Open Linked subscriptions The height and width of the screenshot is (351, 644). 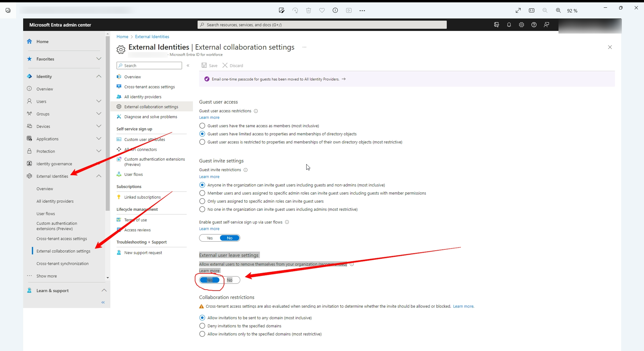[142, 197]
